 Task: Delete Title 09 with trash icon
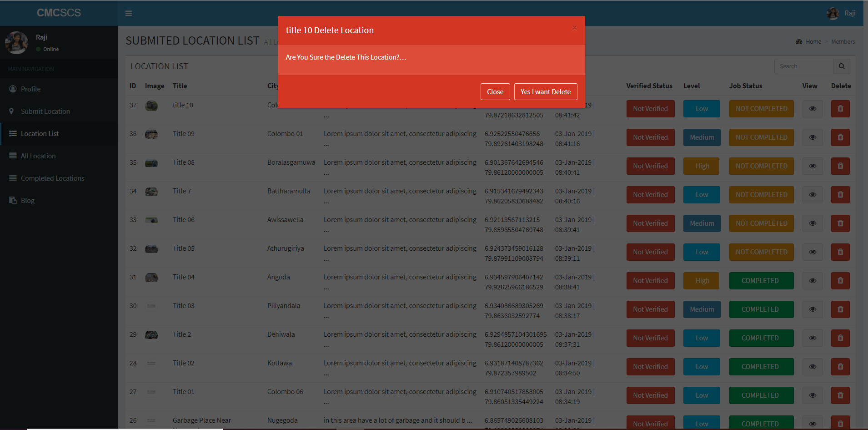(840, 137)
